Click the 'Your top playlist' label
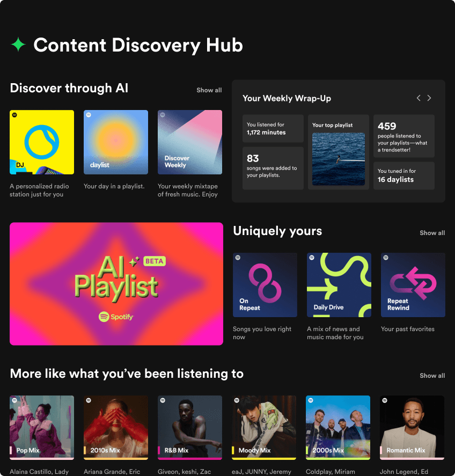Screen dimensions: 455x476 332,125
